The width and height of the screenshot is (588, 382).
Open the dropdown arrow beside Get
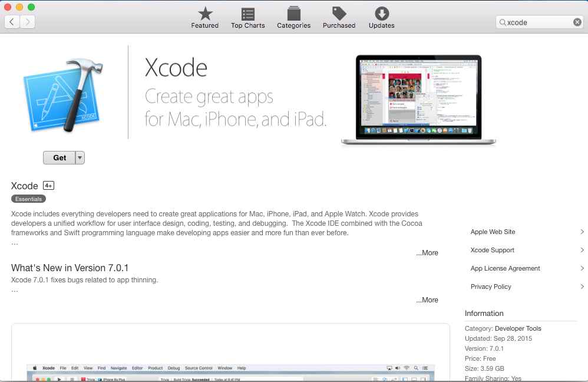80,158
